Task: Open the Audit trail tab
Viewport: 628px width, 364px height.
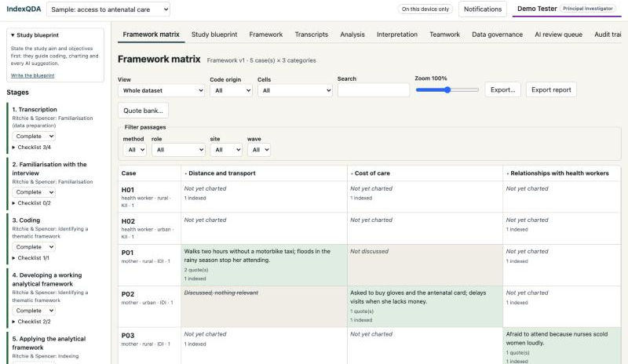Action: (x=608, y=35)
